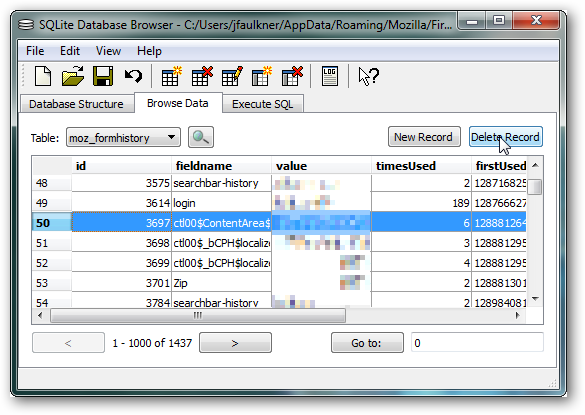Click the SQLite database title bar icon
Screen dimensions: 585x415
coord(26,25)
